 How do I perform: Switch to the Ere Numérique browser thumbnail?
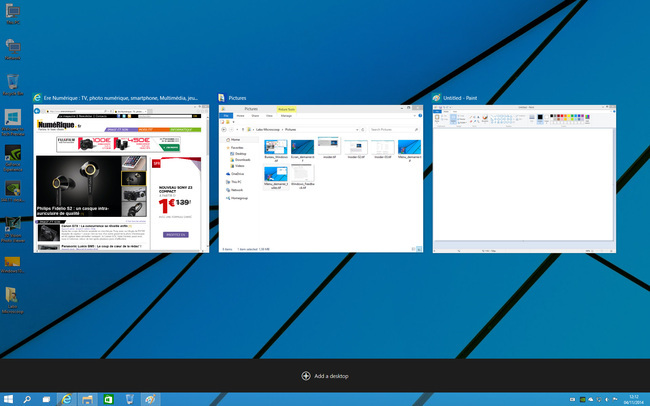(121, 178)
